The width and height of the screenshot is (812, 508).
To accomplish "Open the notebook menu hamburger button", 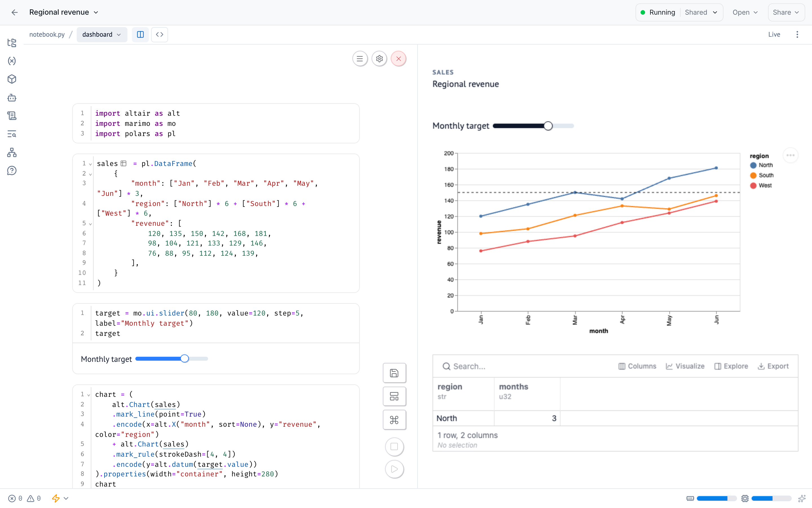I will pos(360,59).
